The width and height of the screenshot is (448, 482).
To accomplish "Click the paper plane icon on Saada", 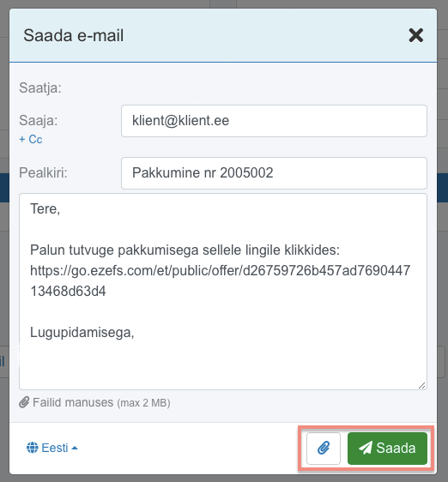I will tap(366, 448).
